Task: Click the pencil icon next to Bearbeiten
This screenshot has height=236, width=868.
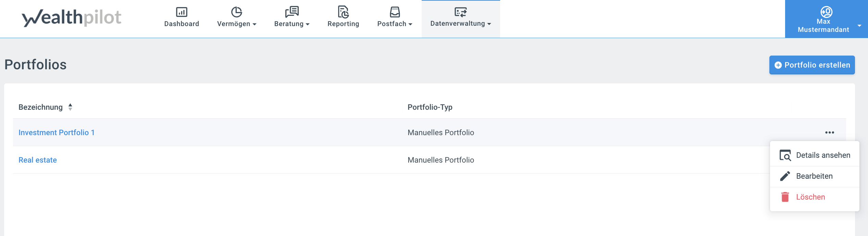Action: (785, 176)
